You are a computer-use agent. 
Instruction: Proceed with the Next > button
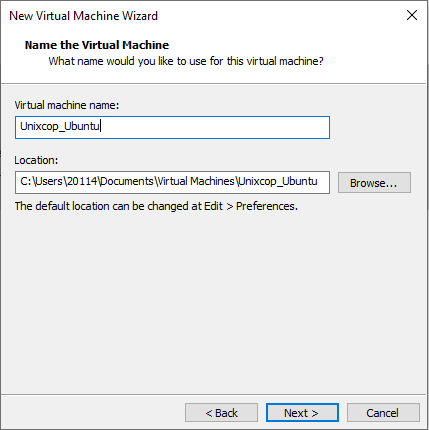tap(302, 413)
